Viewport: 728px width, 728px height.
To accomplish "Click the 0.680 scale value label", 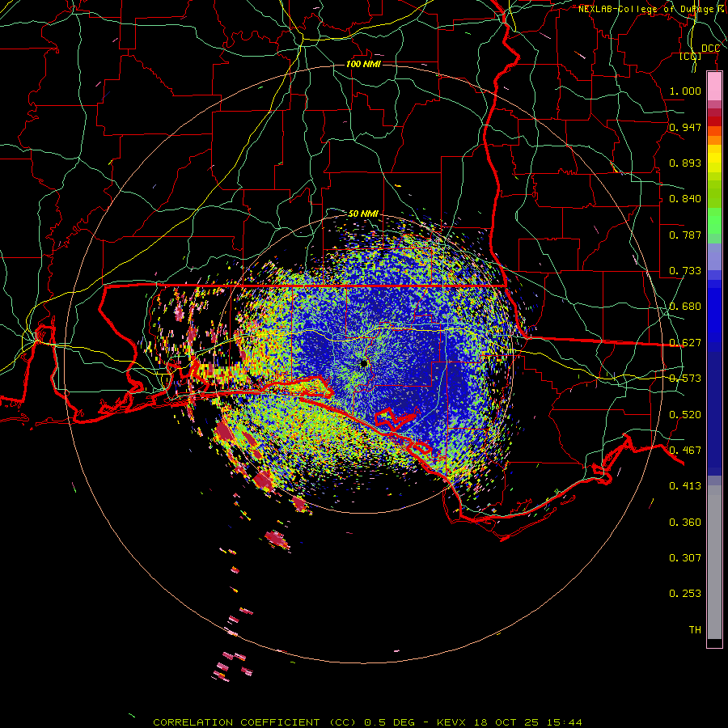I will tap(685, 307).
